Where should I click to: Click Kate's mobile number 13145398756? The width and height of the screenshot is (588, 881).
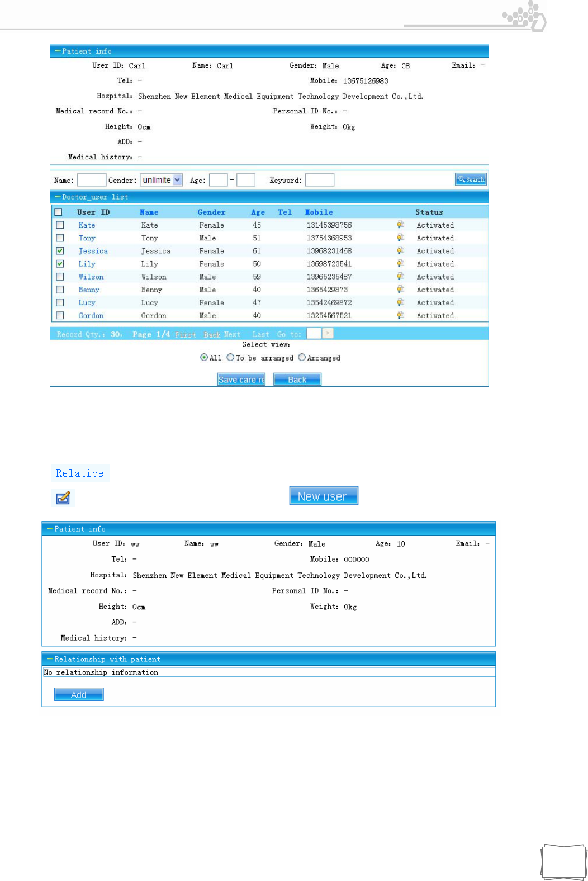pyautogui.click(x=329, y=225)
